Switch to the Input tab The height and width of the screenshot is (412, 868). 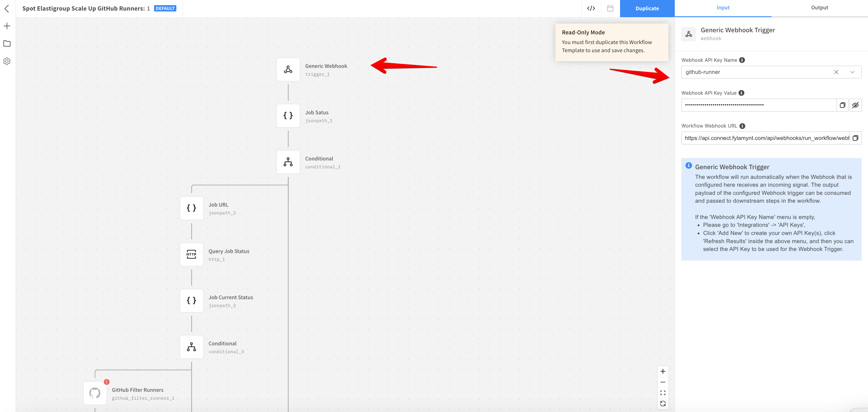pyautogui.click(x=723, y=8)
